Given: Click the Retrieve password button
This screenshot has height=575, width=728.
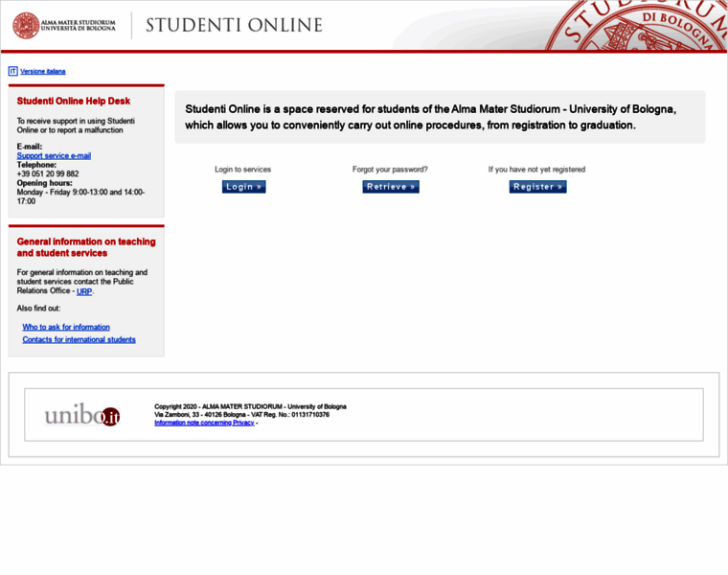Looking at the screenshot, I should click(391, 187).
